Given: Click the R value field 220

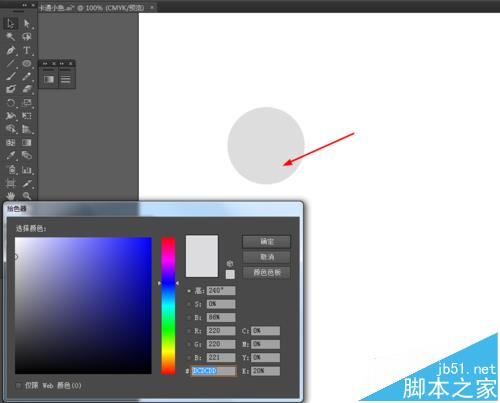Looking at the screenshot, I should [x=221, y=331].
